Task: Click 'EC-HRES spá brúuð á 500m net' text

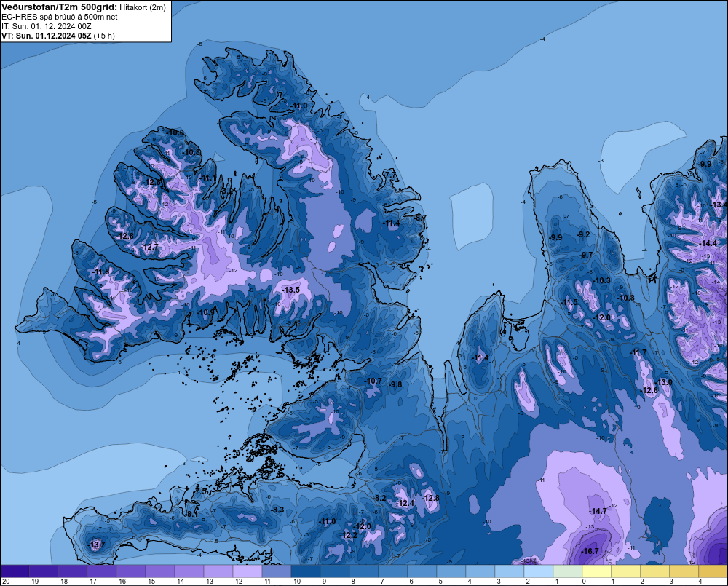Action: click(60, 17)
